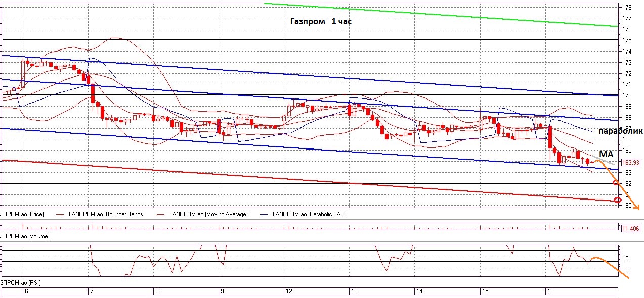
Task: Click date axis label 9
Action: tap(222, 292)
